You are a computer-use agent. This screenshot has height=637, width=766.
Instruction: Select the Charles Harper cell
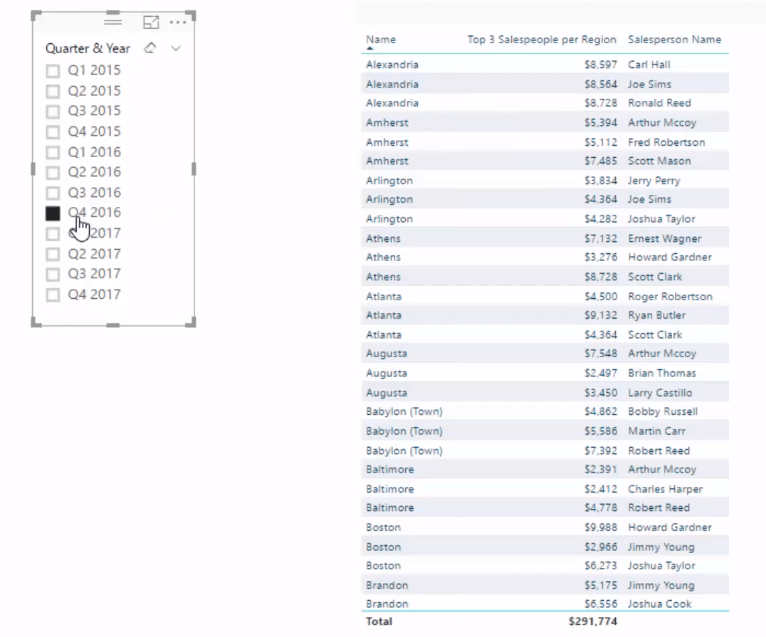pos(665,489)
